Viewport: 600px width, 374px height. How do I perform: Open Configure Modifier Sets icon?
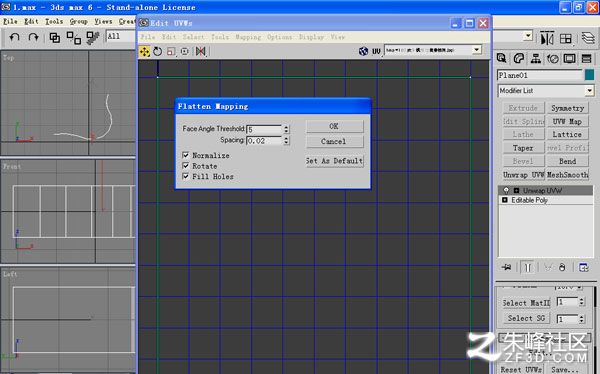tap(584, 267)
